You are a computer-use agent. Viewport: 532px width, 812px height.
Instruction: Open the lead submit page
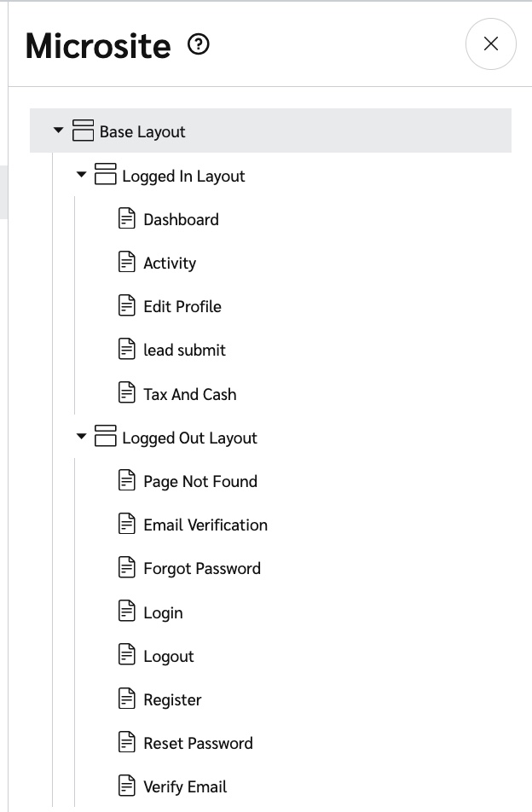tap(184, 350)
